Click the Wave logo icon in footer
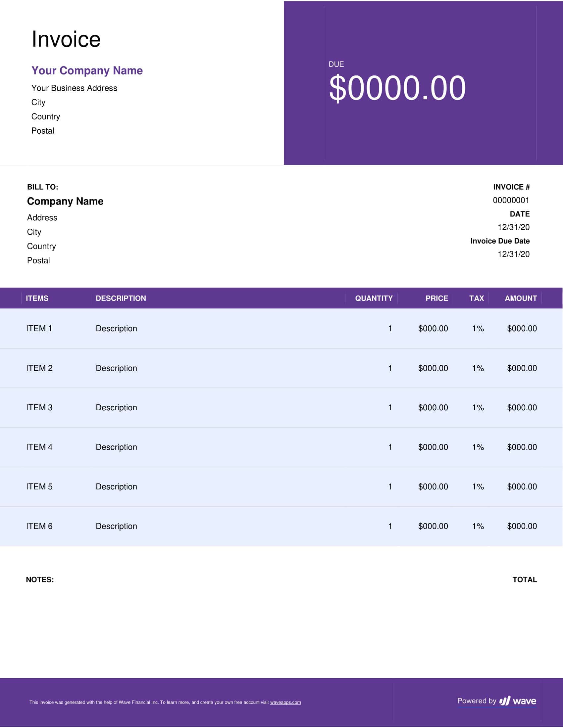This screenshot has height=728, width=563. [505, 701]
